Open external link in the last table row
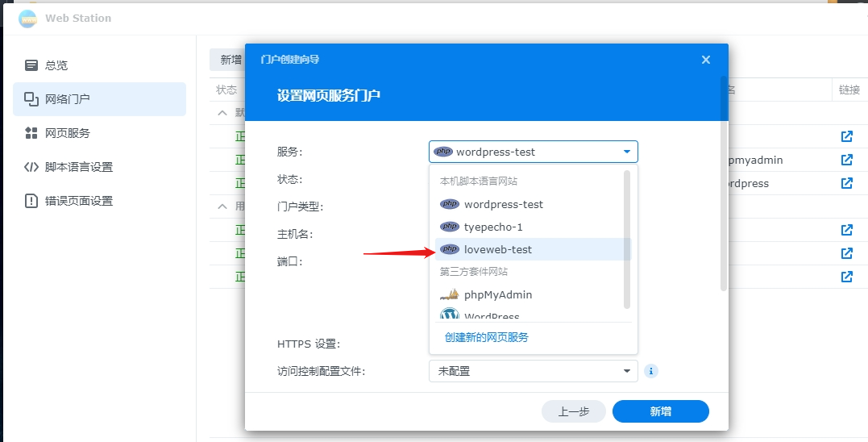The height and width of the screenshot is (442, 868). (x=846, y=277)
